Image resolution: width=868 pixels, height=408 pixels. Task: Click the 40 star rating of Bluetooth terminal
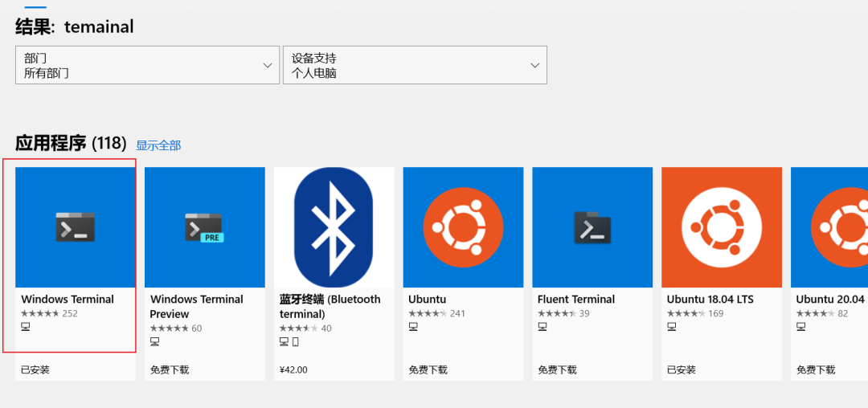(305, 328)
